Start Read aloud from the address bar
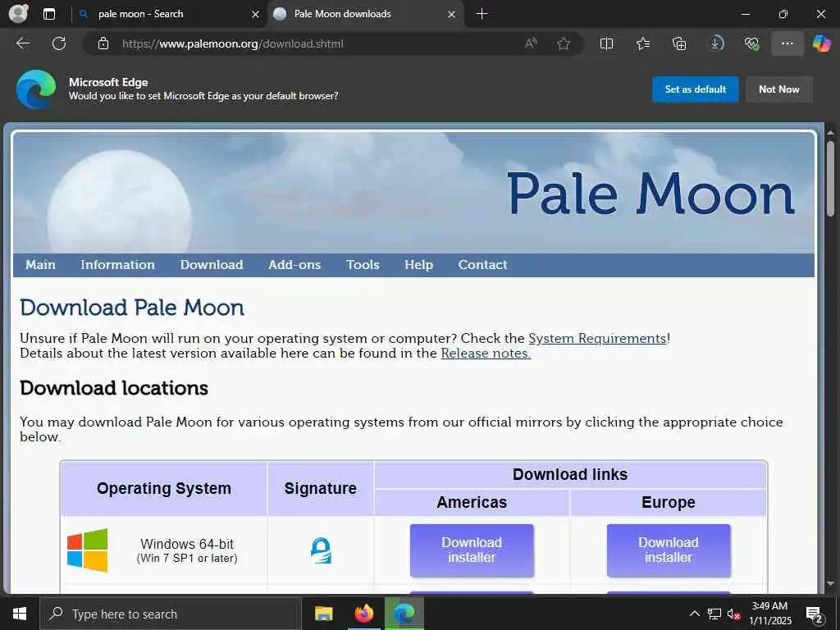Image resolution: width=840 pixels, height=630 pixels. click(531, 43)
